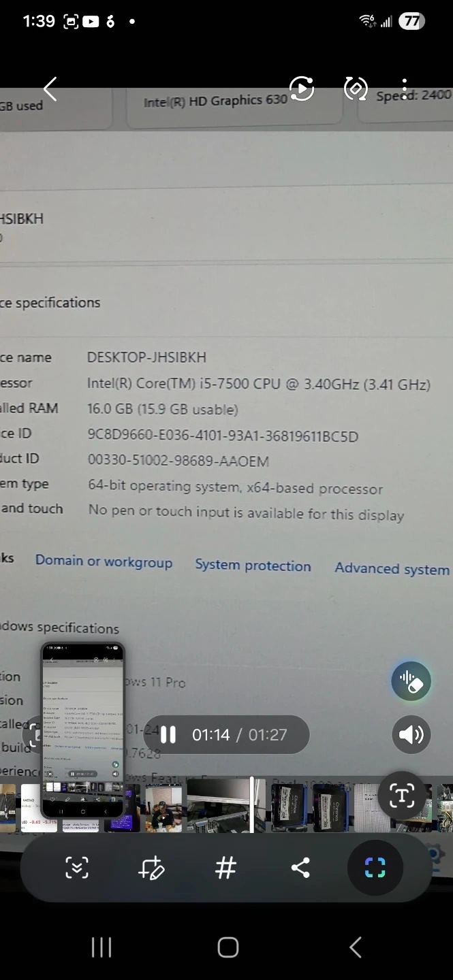The width and height of the screenshot is (453, 980).
Task: Share the screenshot via share icon
Action: (300, 868)
